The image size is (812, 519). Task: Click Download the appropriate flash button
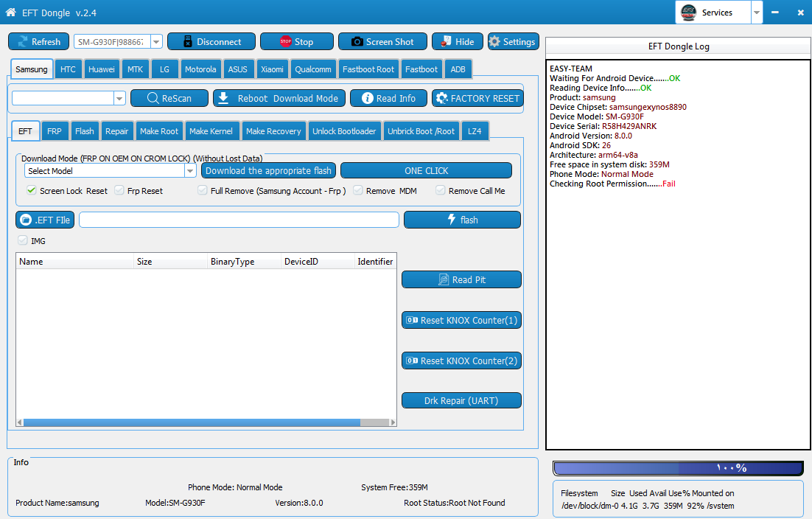[x=268, y=170]
